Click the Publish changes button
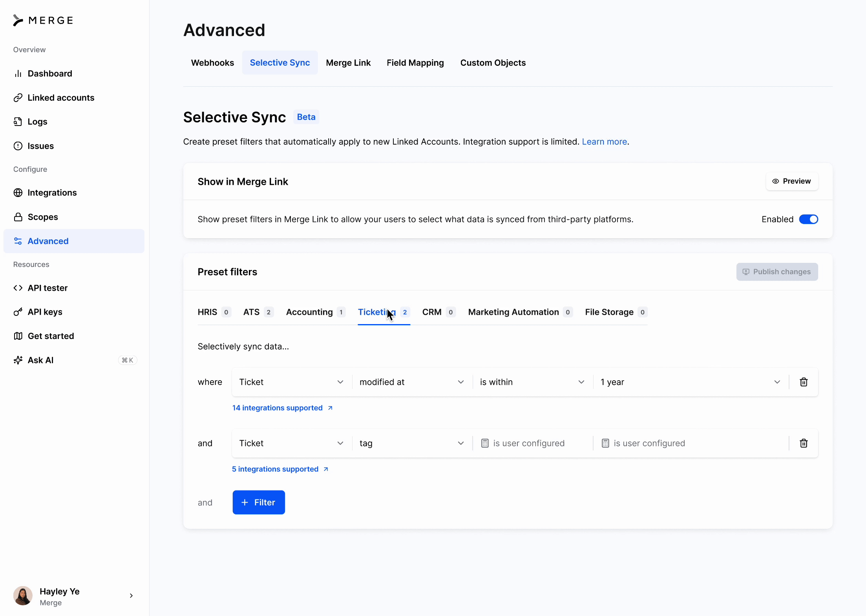Image resolution: width=866 pixels, height=616 pixels. pyautogui.click(x=777, y=272)
